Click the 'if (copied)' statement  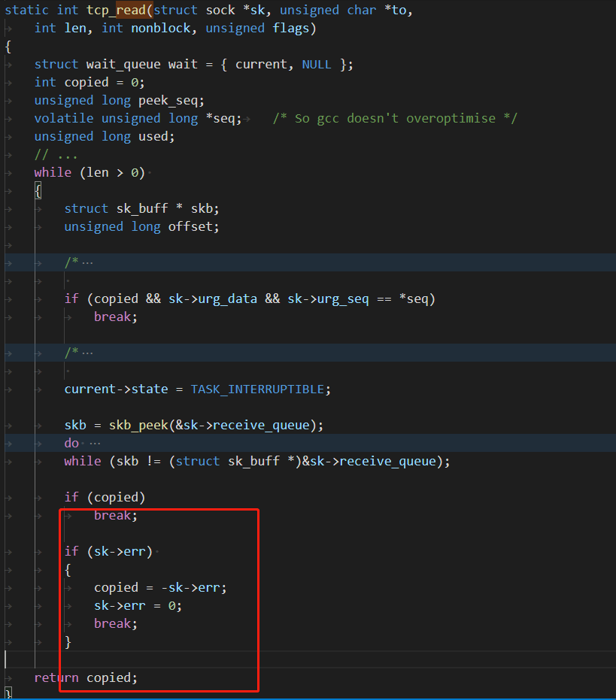[x=105, y=497]
